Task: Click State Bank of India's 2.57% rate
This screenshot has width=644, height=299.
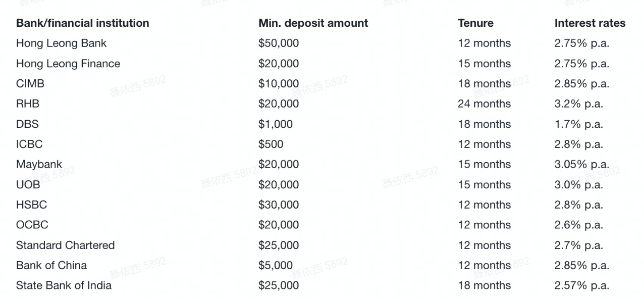Action: pos(581,286)
